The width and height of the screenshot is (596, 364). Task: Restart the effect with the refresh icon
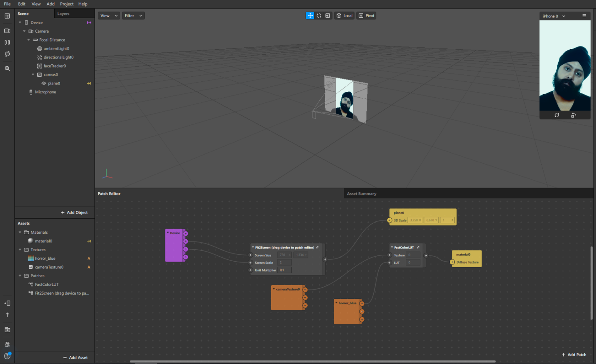[x=7, y=54]
